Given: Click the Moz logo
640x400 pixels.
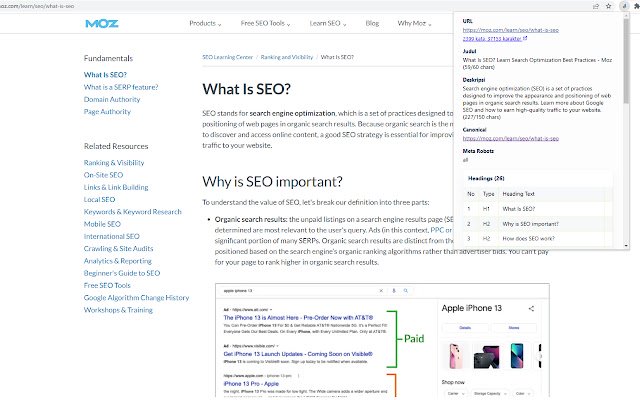Looking at the screenshot, I should pos(102,24).
